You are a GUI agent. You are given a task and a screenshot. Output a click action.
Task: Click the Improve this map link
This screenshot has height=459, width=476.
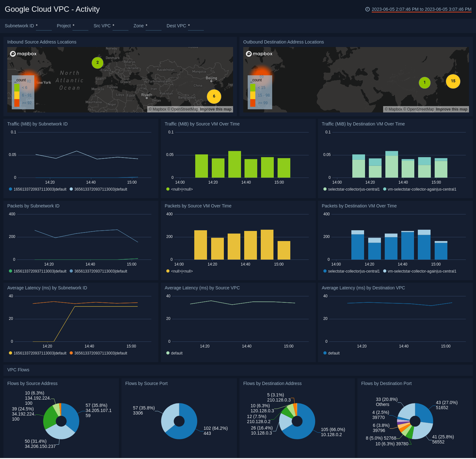216,109
